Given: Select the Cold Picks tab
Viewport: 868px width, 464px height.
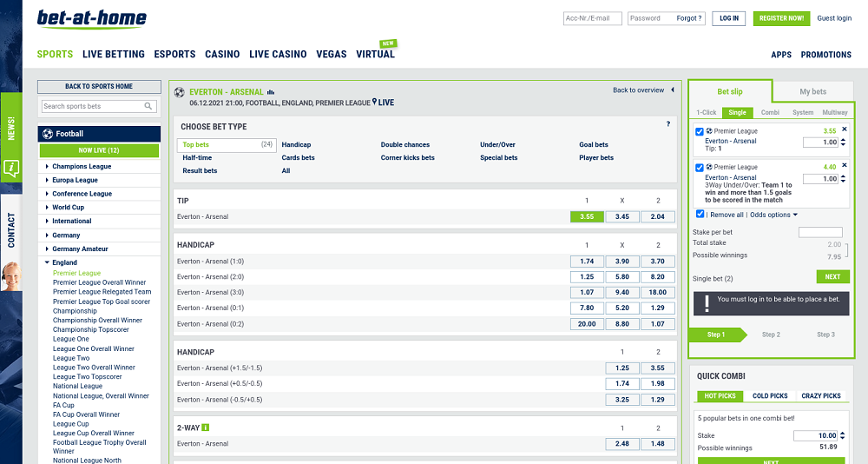Looking at the screenshot, I should coord(770,396).
